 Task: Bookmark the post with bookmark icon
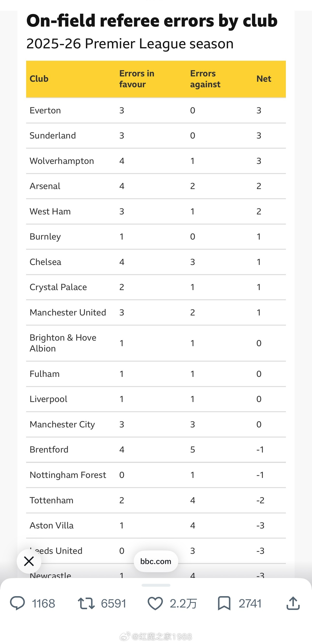tap(224, 603)
